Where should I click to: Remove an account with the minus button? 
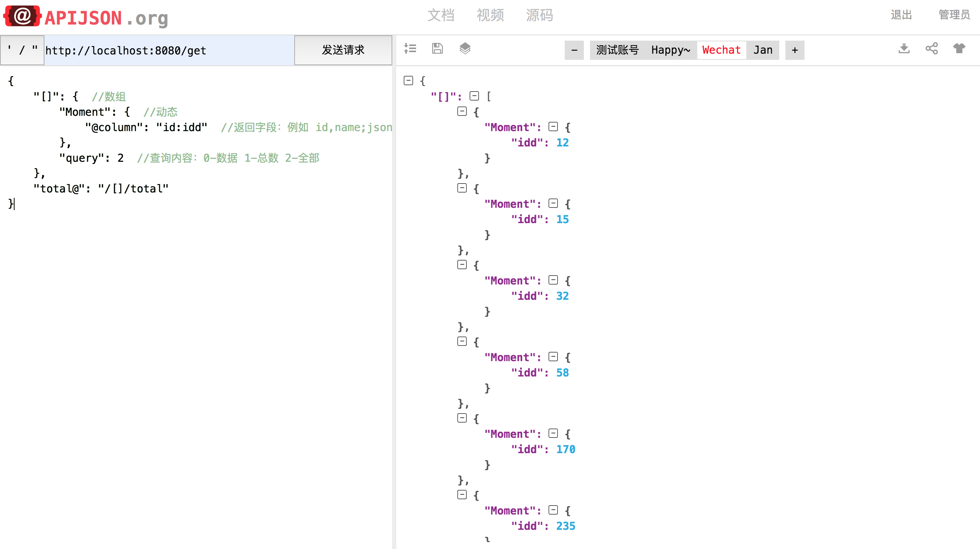574,50
